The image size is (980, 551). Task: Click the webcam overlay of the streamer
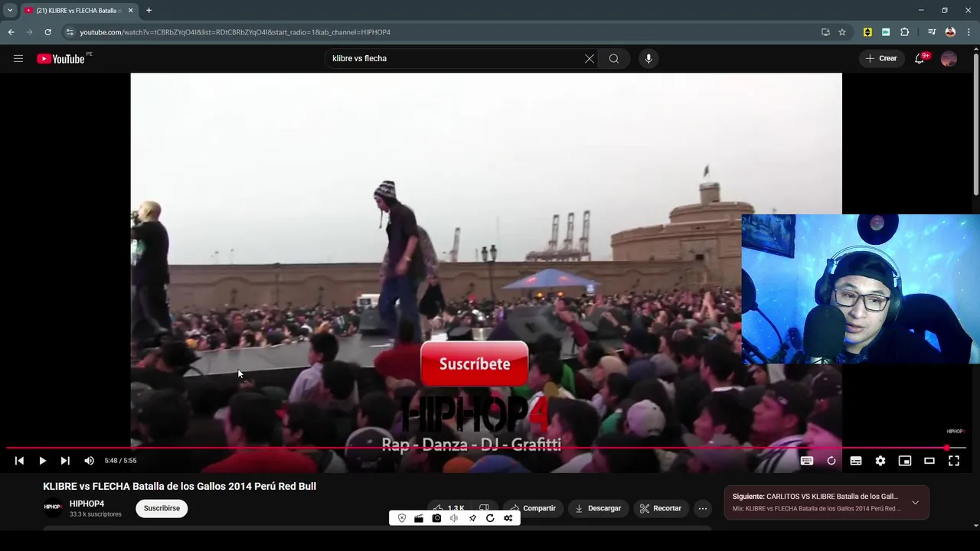(861, 289)
